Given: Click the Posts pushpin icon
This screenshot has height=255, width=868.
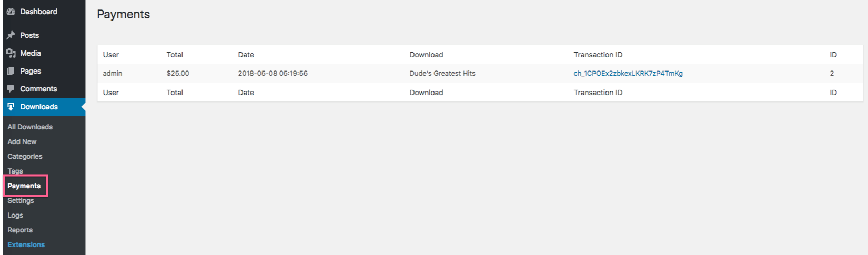Looking at the screenshot, I should [x=11, y=35].
